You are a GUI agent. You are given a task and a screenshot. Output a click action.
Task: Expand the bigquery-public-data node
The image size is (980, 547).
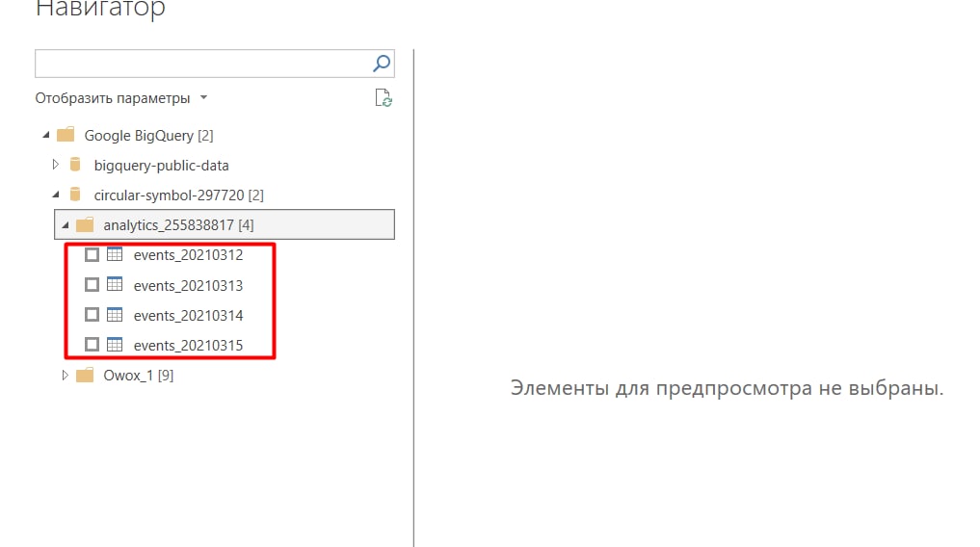(55, 165)
